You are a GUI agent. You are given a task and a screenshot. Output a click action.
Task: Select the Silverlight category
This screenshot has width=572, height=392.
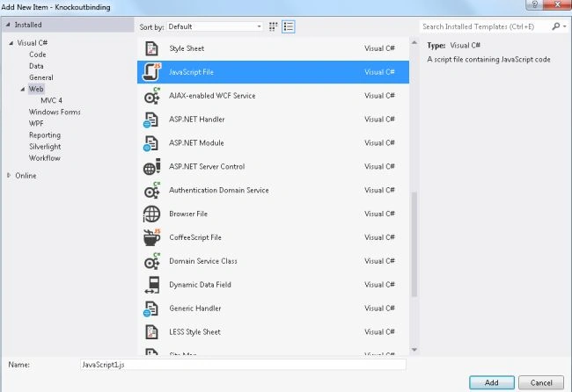pos(45,147)
